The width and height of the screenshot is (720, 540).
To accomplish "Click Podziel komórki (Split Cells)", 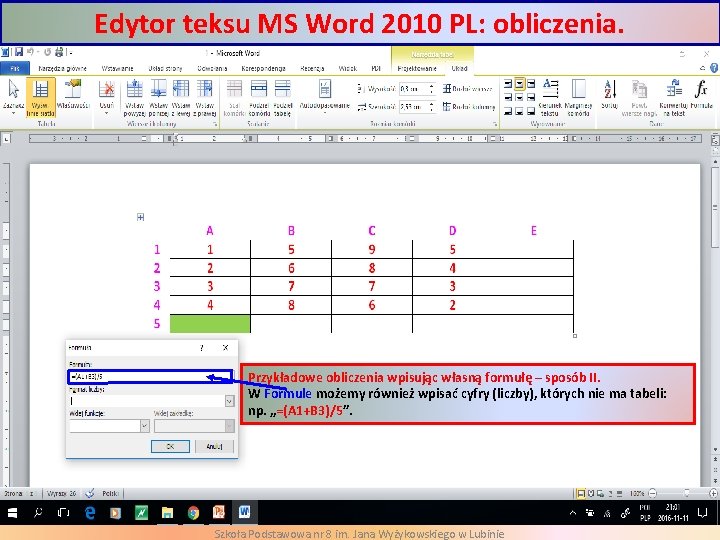I will (x=259, y=97).
